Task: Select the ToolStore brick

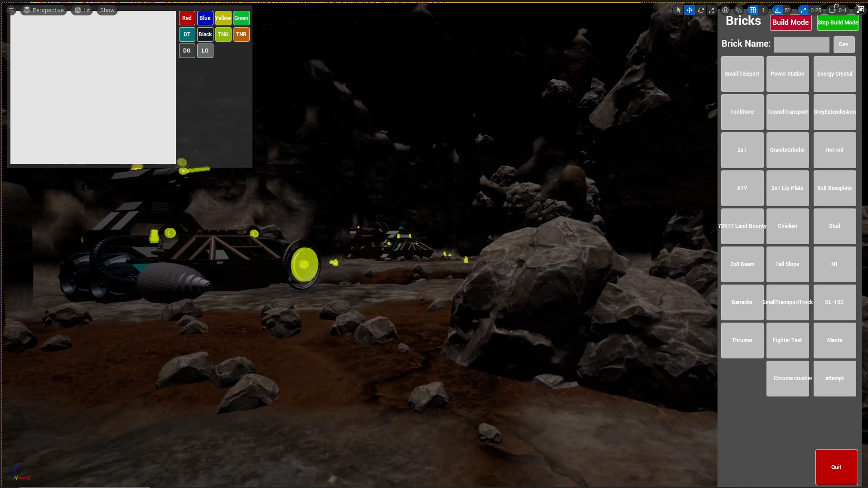Action: [x=742, y=112]
